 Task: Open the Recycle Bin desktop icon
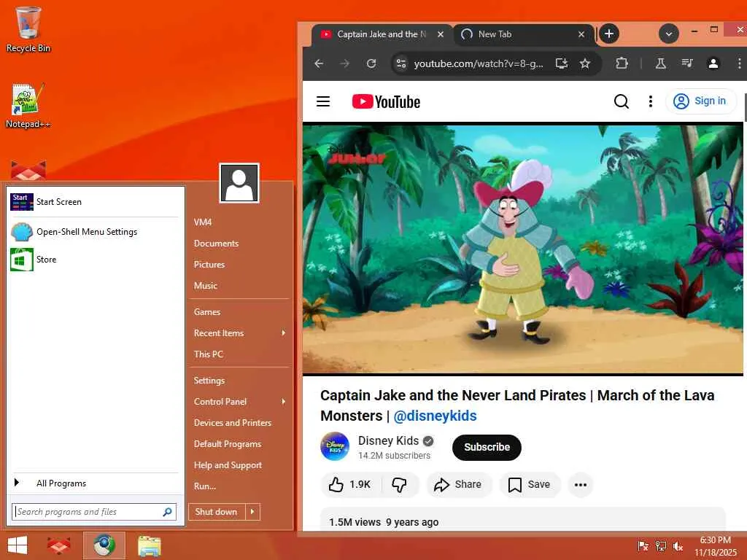point(28,28)
